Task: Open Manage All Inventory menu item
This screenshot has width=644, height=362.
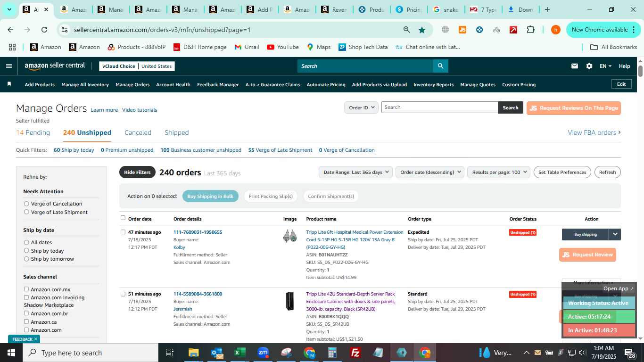Action: point(85,84)
